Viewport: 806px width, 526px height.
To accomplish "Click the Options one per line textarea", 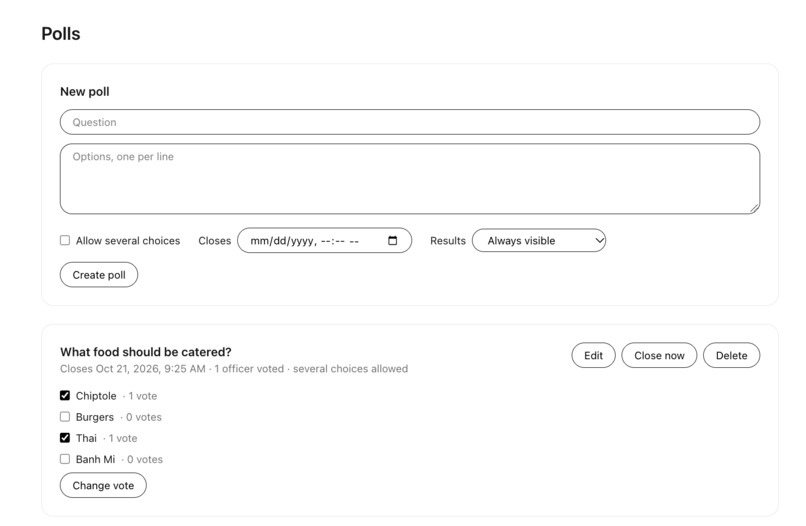I will click(410, 178).
